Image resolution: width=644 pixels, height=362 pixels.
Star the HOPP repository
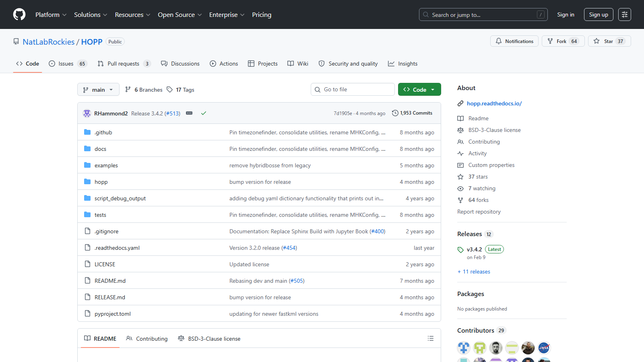pyautogui.click(x=609, y=41)
